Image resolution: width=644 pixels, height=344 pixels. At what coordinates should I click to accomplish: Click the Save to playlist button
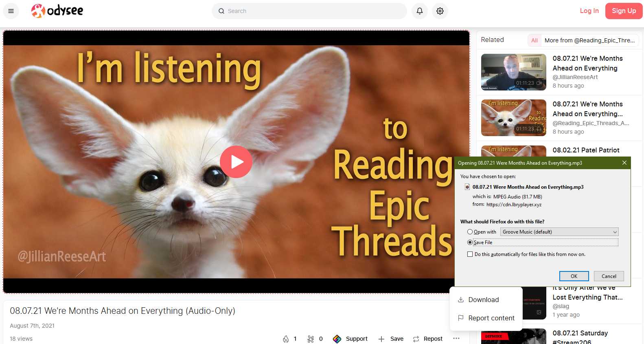391,339
